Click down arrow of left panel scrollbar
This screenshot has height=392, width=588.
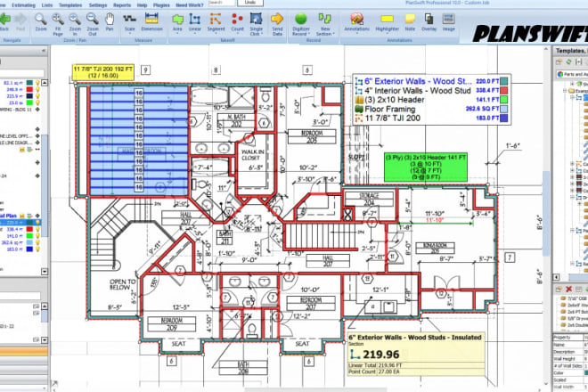45,271
